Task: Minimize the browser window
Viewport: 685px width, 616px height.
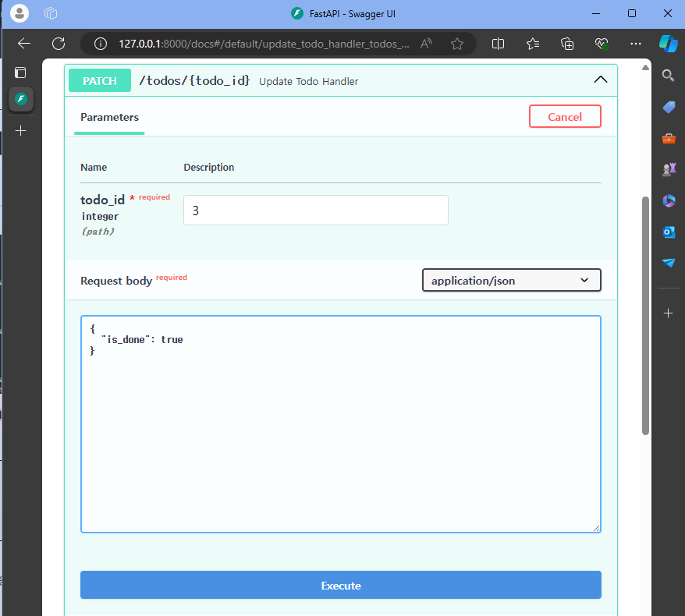Action: [596, 13]
